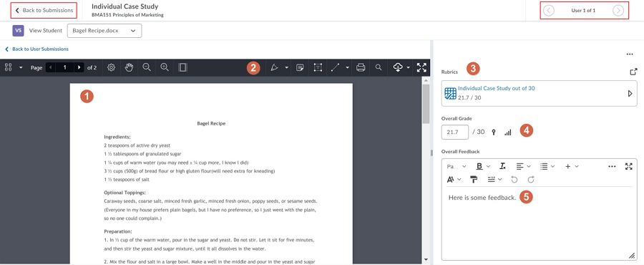Click the Bagel Recipe document title
The height and width of the screenshot is (265, 644).
point(211,123)
